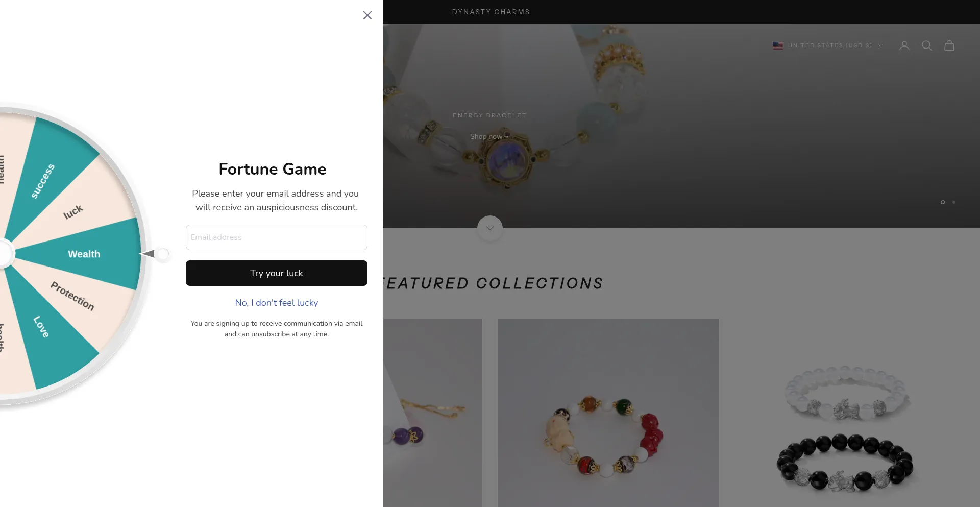Select the first hero slideshow dot
The image size is (980, 507).
pyautogui.click(x=942, y=202)
